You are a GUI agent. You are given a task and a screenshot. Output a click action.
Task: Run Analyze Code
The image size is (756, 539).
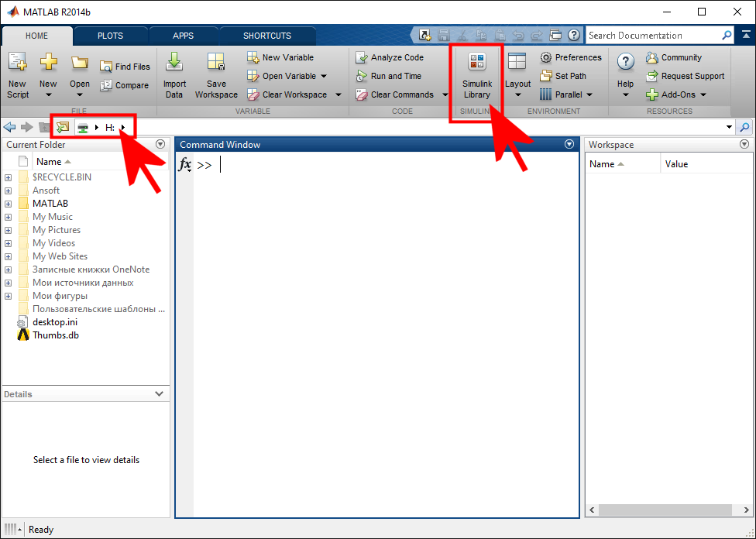click(x=390, y=57)
